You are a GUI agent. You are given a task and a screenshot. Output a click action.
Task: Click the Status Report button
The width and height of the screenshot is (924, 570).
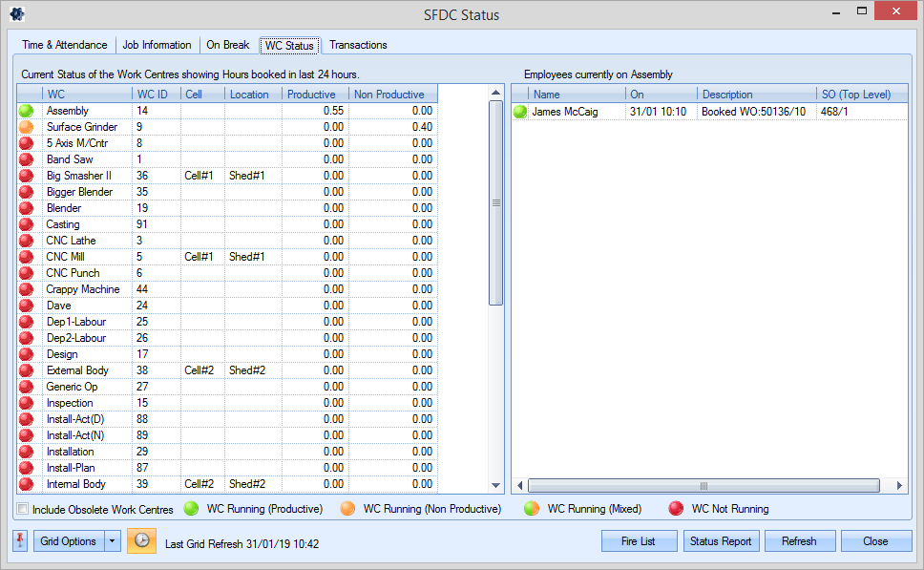click(721, 541)
